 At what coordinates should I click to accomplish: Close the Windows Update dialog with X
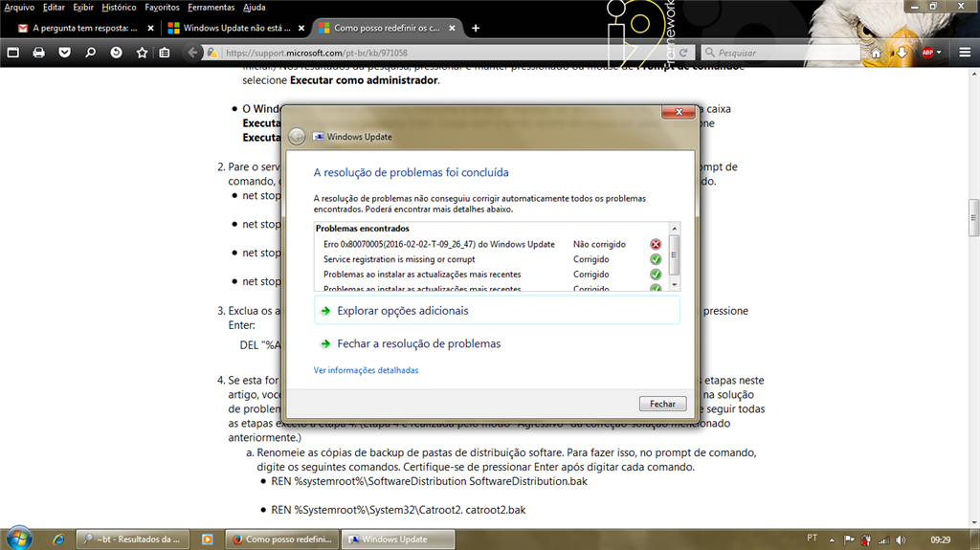(x=679, y=112)
